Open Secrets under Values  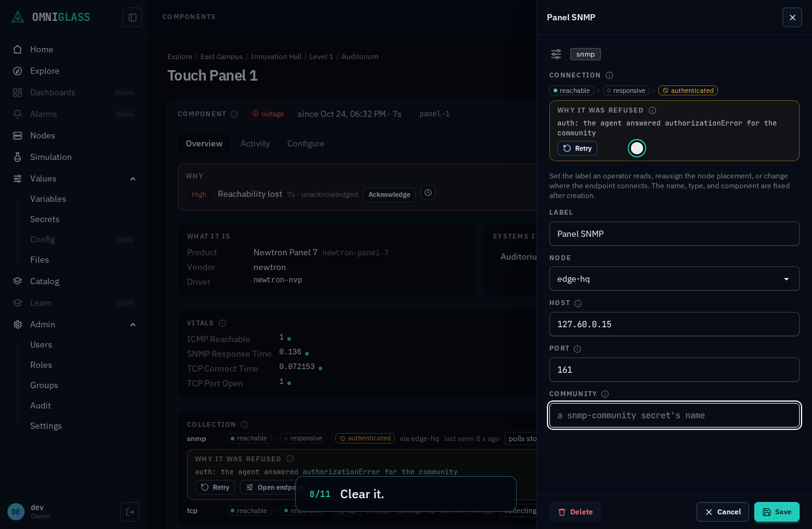click(x=82, y=219)
